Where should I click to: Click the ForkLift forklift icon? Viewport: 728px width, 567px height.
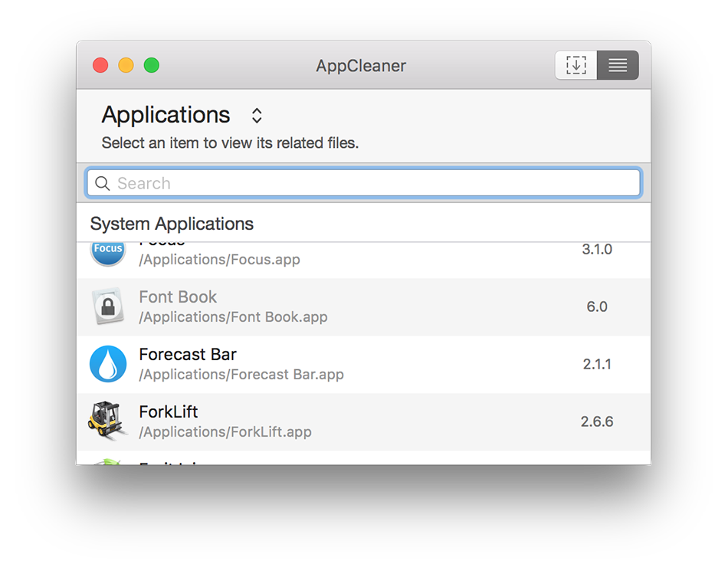click(x=107, y=420)
